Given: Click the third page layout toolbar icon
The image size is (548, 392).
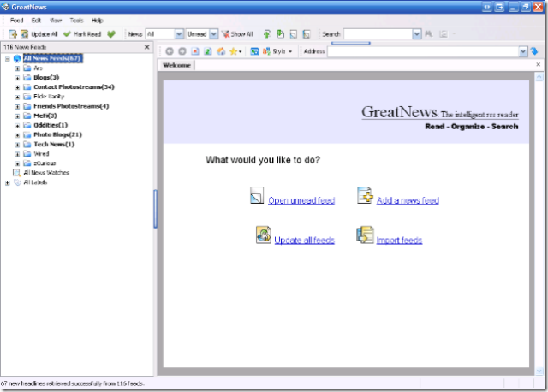Looking at the screenshot, I should [x=294, y=34].
